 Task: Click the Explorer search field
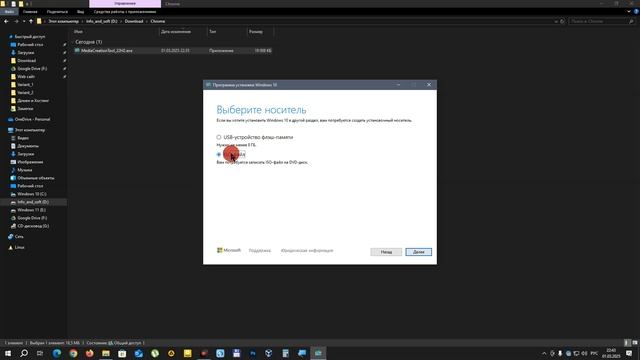[x=602, y=21]
